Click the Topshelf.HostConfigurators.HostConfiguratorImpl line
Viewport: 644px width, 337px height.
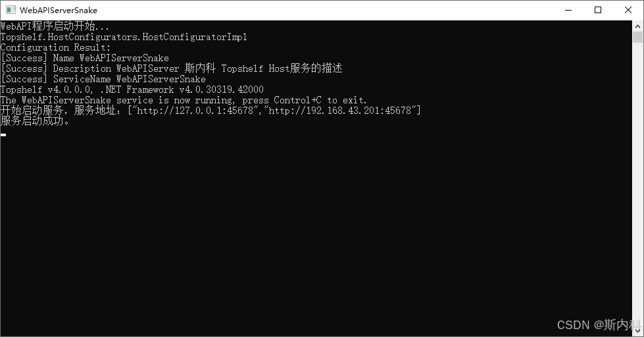[x=124, y=37]
